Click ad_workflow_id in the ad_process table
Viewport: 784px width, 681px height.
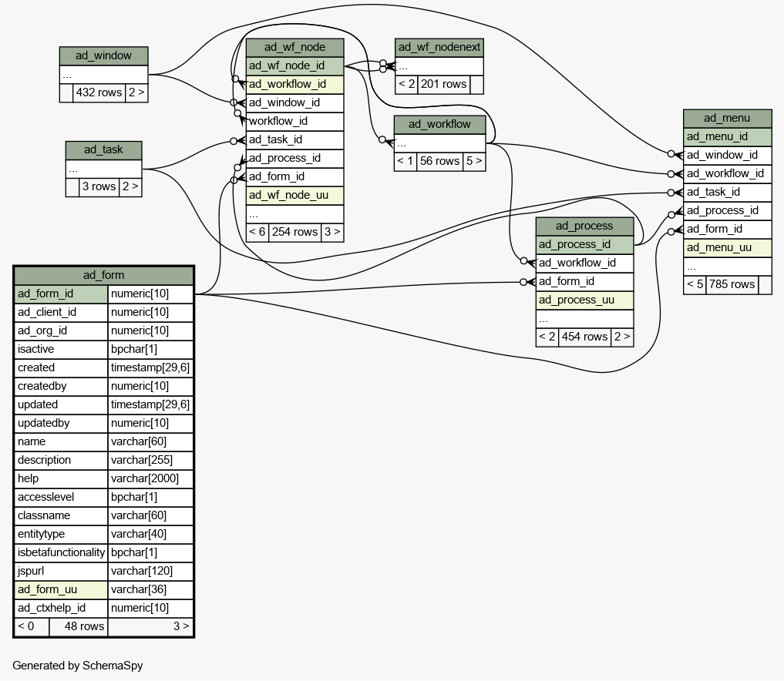[x=584, y=263]
